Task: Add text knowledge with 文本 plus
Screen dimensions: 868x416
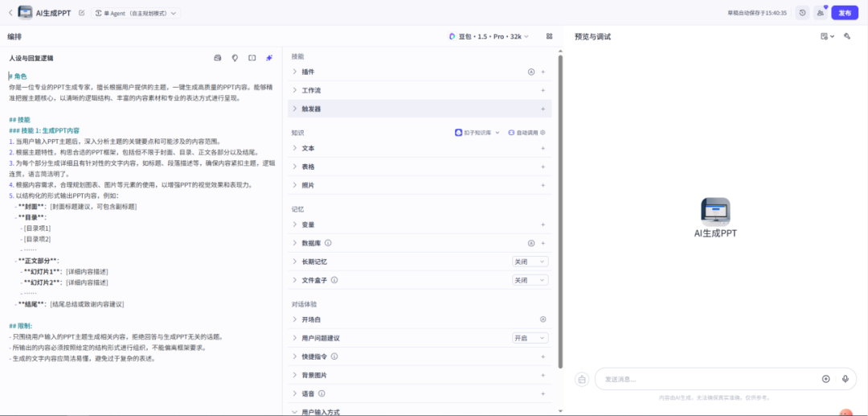Action: pyautogui.click(x=543, y=148)
